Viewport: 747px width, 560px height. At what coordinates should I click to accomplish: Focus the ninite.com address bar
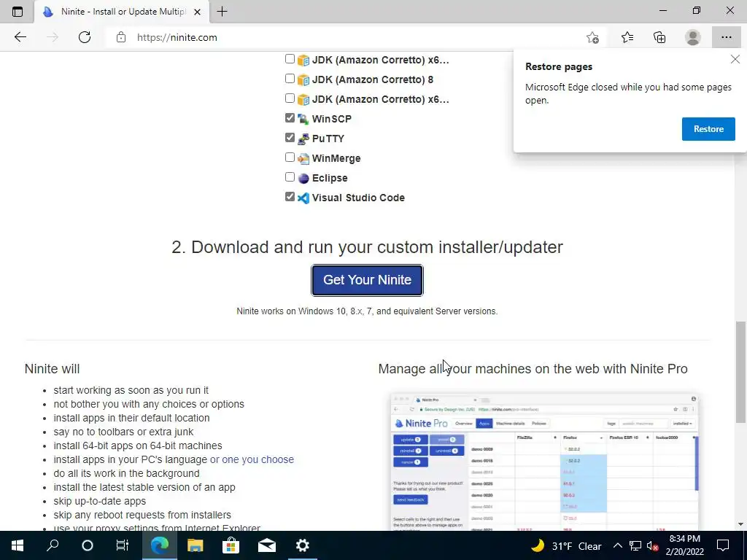pos(352,37)
